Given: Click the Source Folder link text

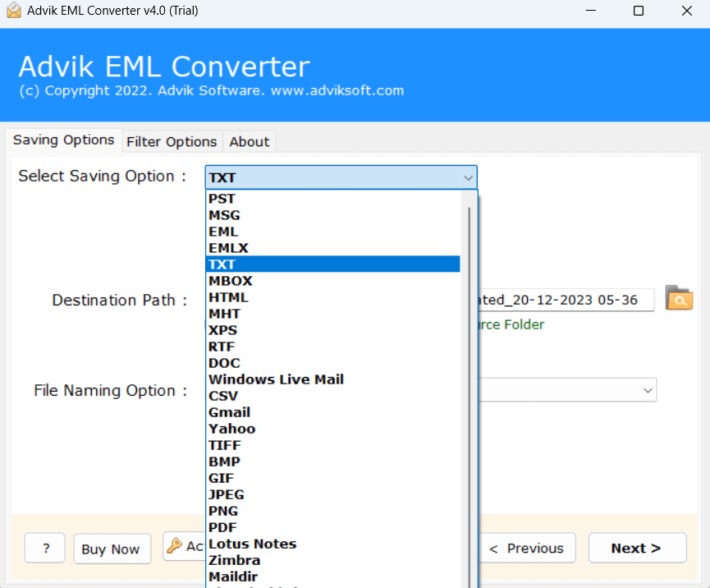Looking at the screenshot, I should (511, 324).
